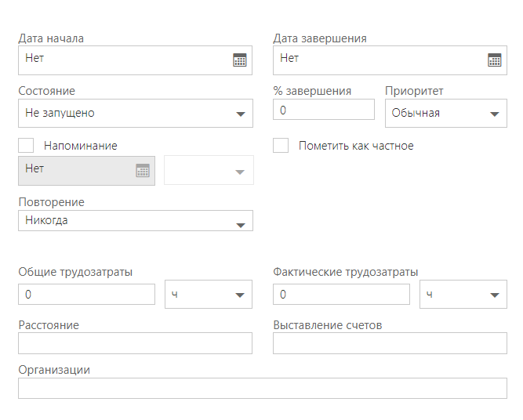This screenshot has height=420, width=523.
Task: Click the Расстояние text field
Action: [x=135, y=343]
